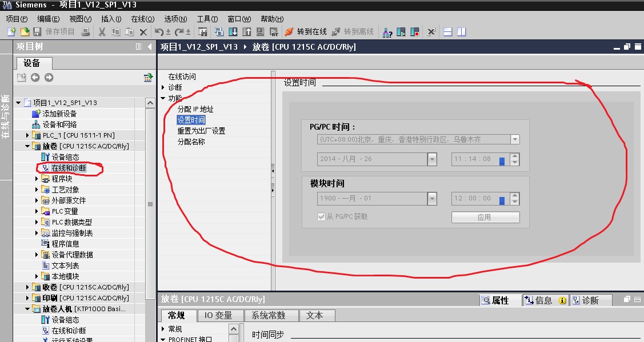Expand the 诊断 section in navigation
The image size is (644, 342).
(163, 87)
